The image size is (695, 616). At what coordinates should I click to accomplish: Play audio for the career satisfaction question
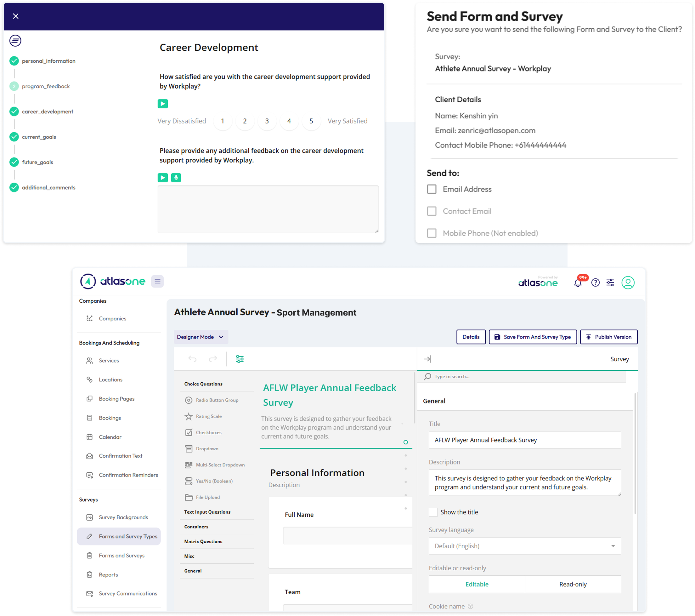(x=162, y=104)
